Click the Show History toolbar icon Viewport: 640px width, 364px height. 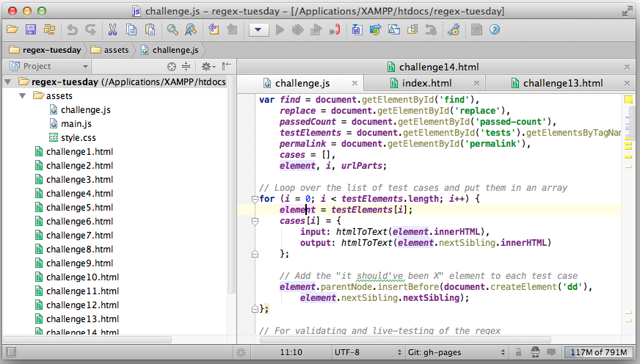(x=412, y=30)
